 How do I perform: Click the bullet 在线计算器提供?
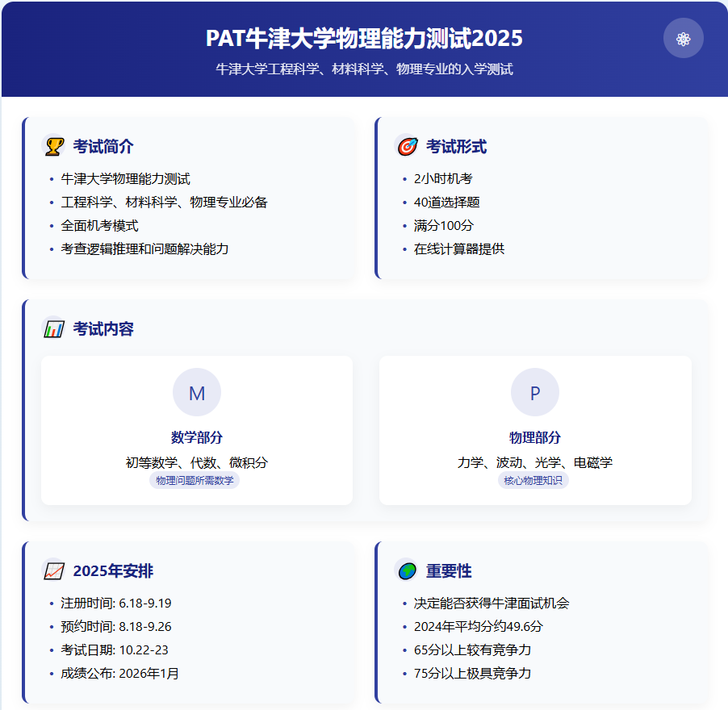click(458, 248)
